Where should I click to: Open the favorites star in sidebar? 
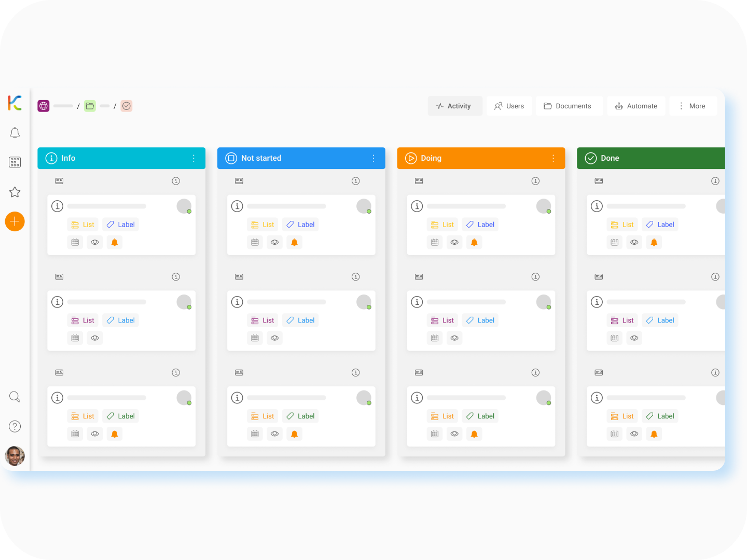(x=15, y=192)
